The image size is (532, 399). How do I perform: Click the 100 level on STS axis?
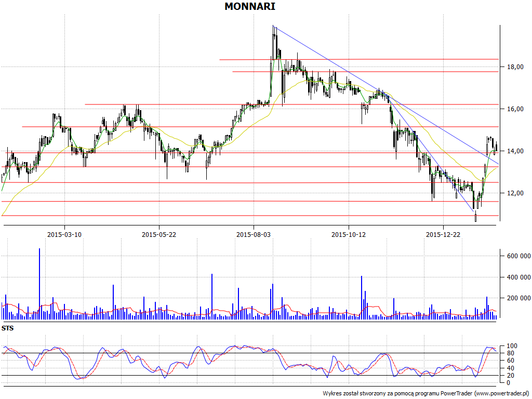point(512,346)
